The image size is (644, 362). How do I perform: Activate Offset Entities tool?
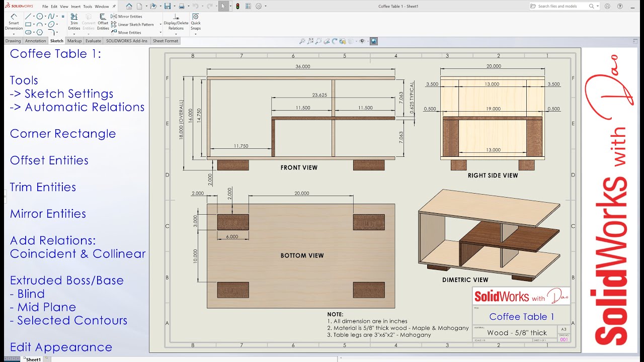(103, 22)
